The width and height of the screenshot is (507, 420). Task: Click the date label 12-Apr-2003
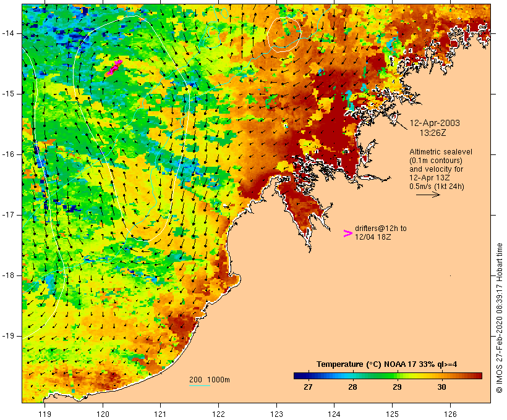(x=435, y=123)
